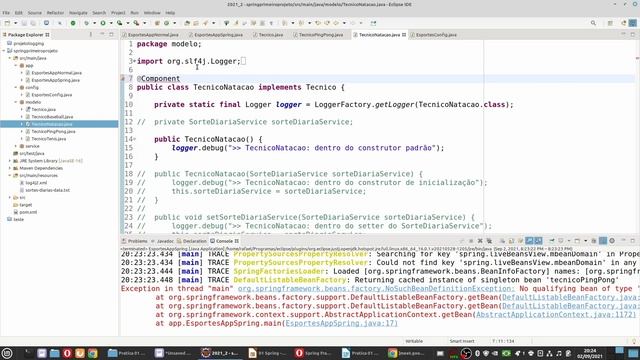Open TecnicoBaseball.java in Package Explorer

coord(52,117)
